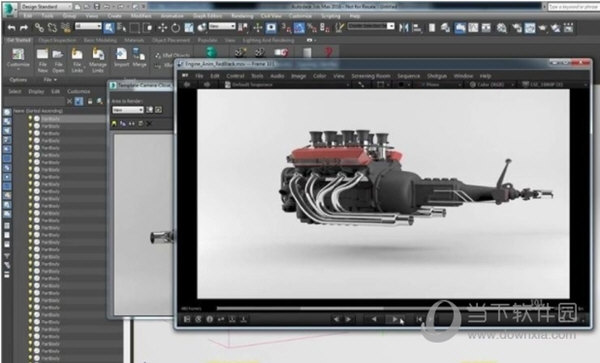This screenshot has height=363, width=600.
Task: Open the Curve Editor
Action: tap(473, 28)
